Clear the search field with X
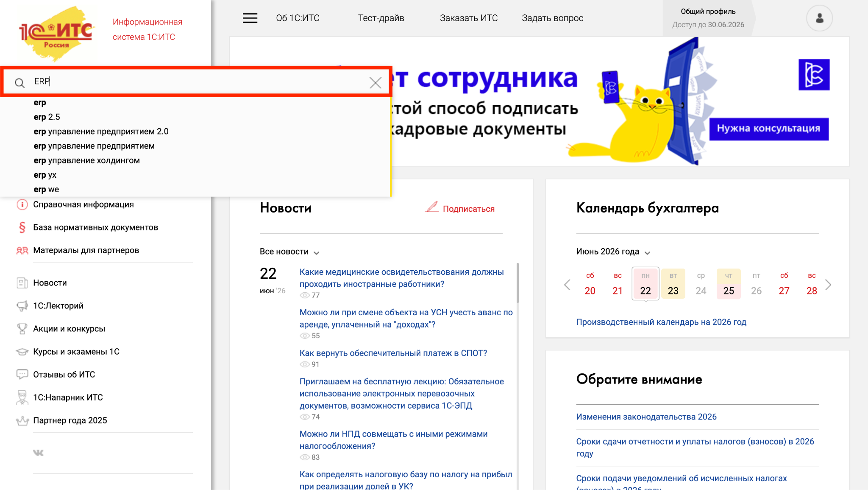The width and height of the screenshot is (868, 490). click(376, 82)
